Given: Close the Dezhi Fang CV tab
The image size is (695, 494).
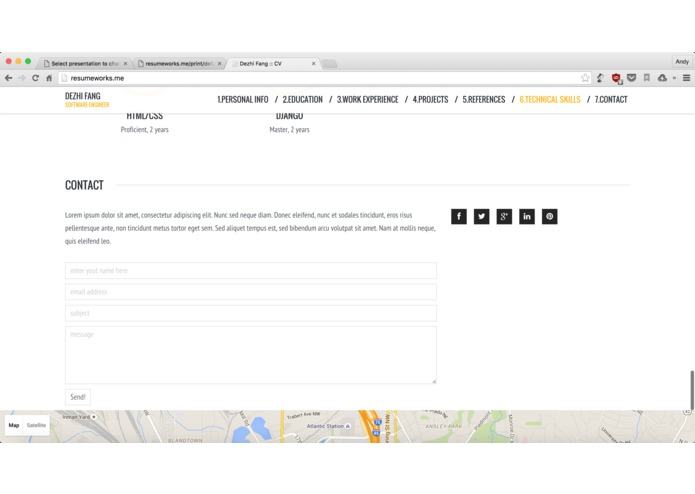Looking at the screenshot, I should click(313, 63).
